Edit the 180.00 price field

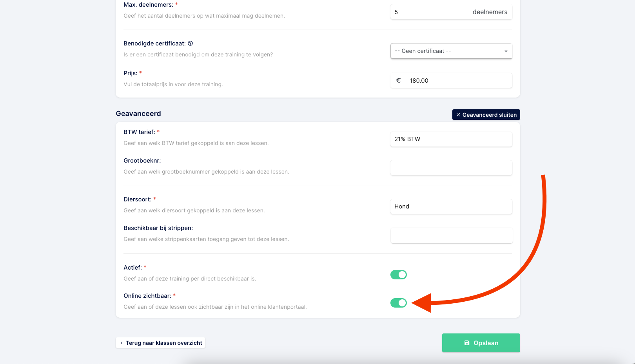(x=451, y=80)
